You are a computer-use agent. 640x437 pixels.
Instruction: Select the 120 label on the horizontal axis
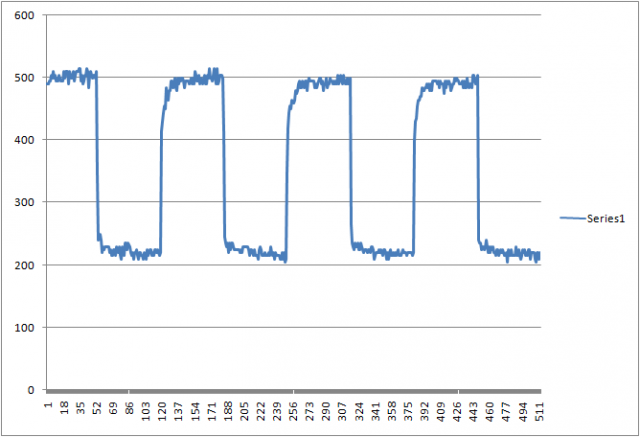point(162,411)
